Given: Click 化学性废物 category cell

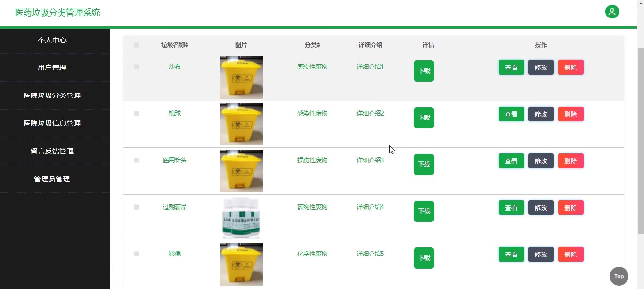Looking at the screenshot, I should click(x=312, y=254).
